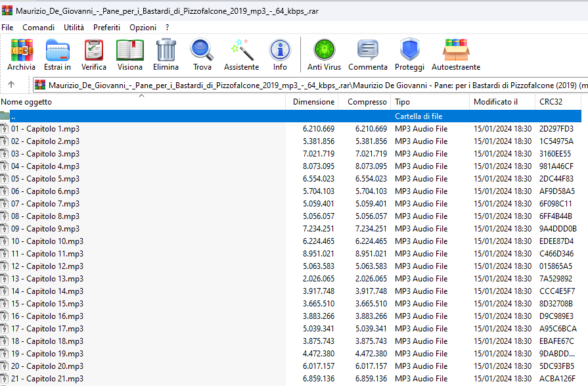588x386 pixels.
Task: Select file 17 - Capitolo 17.mp3
Action: coord(290,328)
